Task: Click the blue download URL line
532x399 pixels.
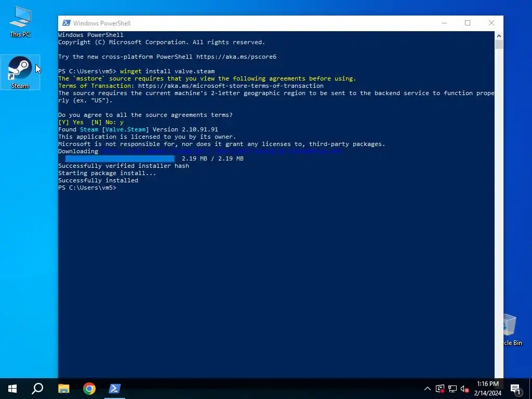Action: click(221, 151)
